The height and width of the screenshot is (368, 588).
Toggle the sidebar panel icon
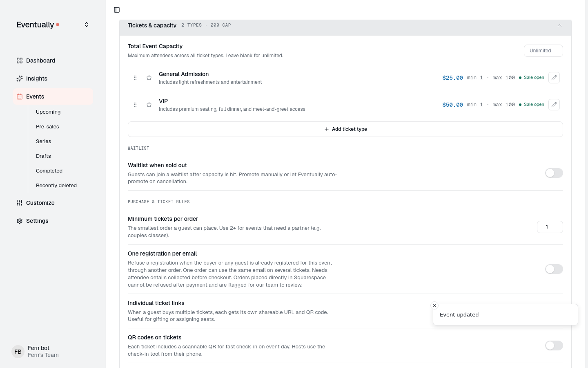(117, 10)
